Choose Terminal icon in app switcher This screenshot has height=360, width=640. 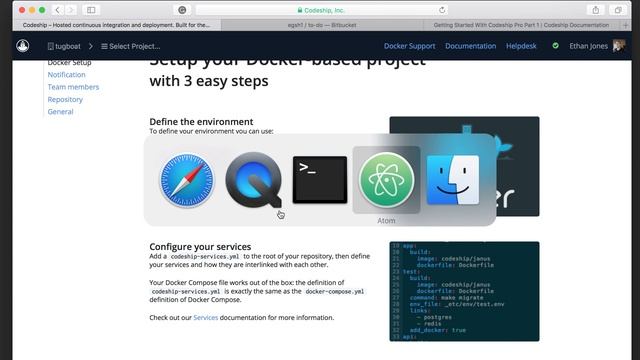coord(320,180)
